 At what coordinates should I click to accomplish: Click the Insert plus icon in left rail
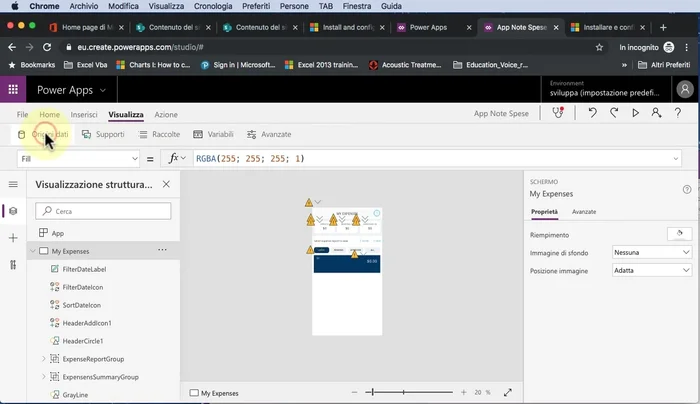(13, 238)
